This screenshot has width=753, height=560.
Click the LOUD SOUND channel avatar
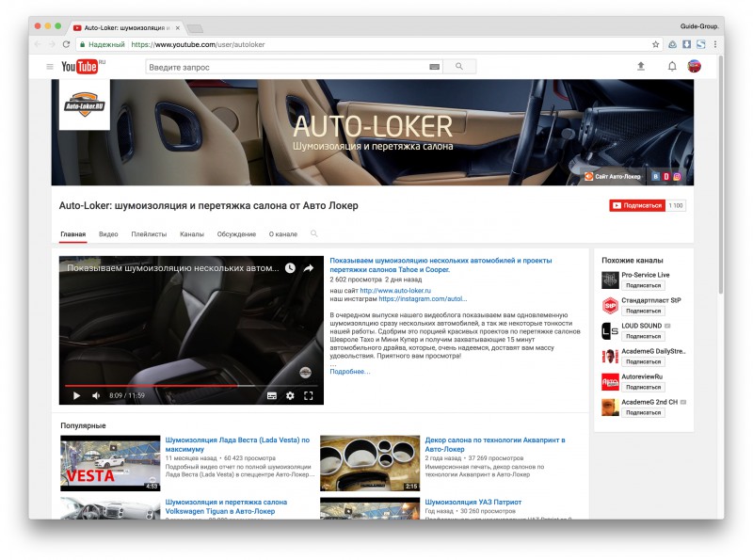coord(610,330)
